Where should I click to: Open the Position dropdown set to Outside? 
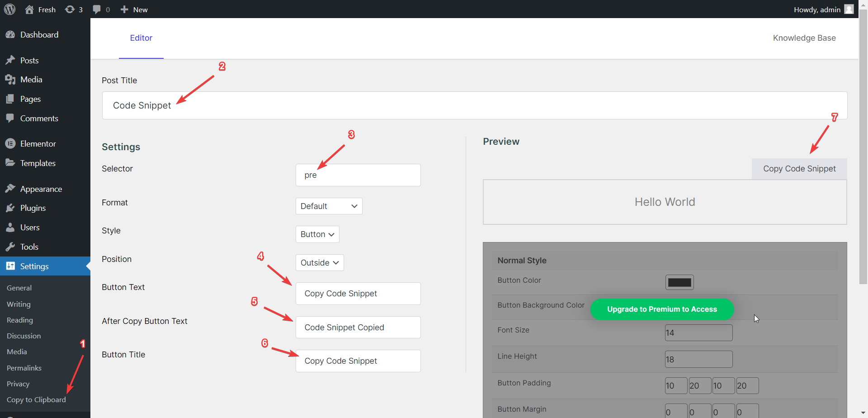(319, 263)
